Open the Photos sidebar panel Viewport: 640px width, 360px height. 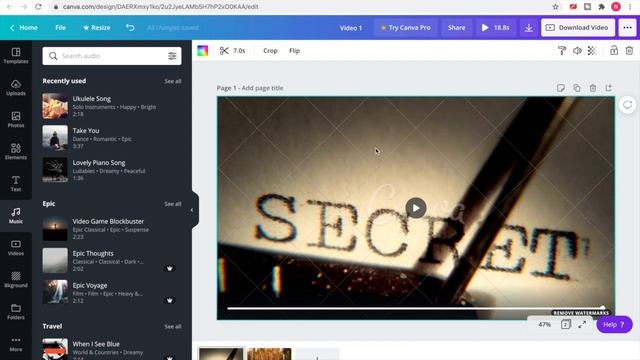click(16, 120)
